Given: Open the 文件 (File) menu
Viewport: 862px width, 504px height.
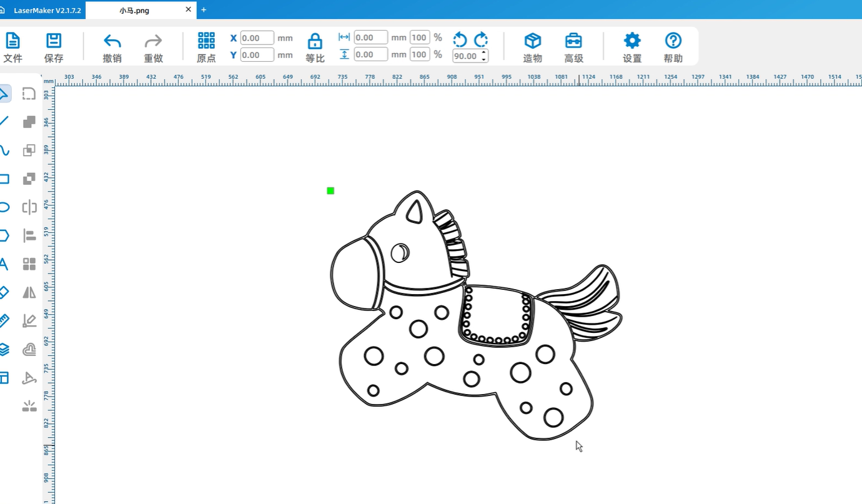Looking at the screenshot, I should coord(12,47).
